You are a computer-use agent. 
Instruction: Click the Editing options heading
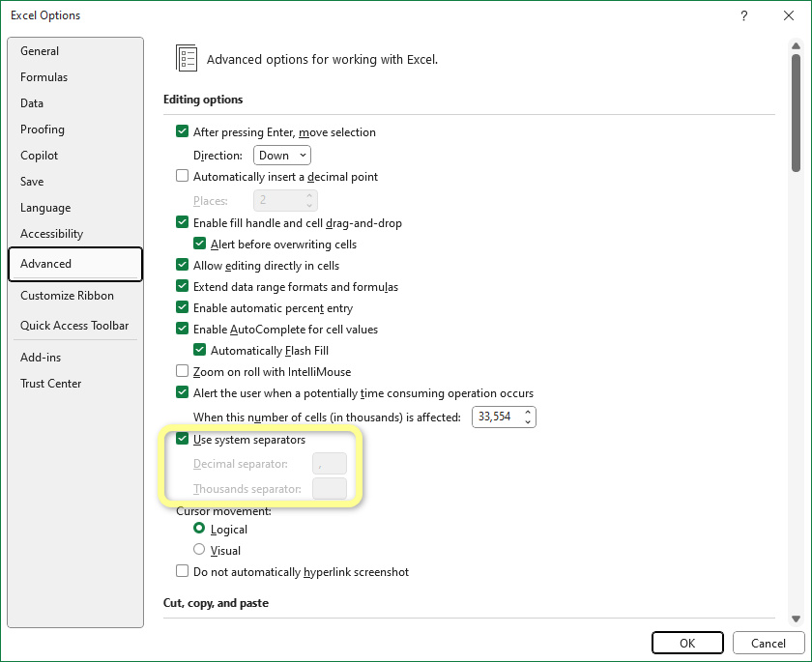pyautogui.click(x=203, y=100)
